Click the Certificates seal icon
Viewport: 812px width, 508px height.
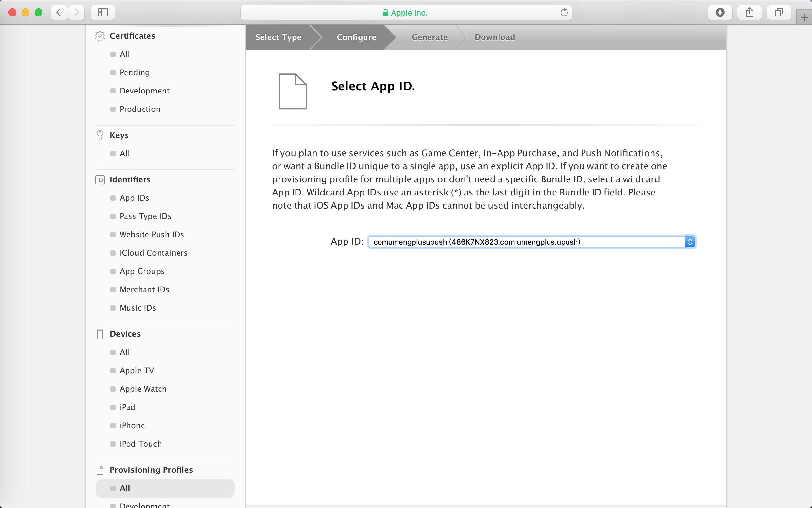[x=100, y=36]
